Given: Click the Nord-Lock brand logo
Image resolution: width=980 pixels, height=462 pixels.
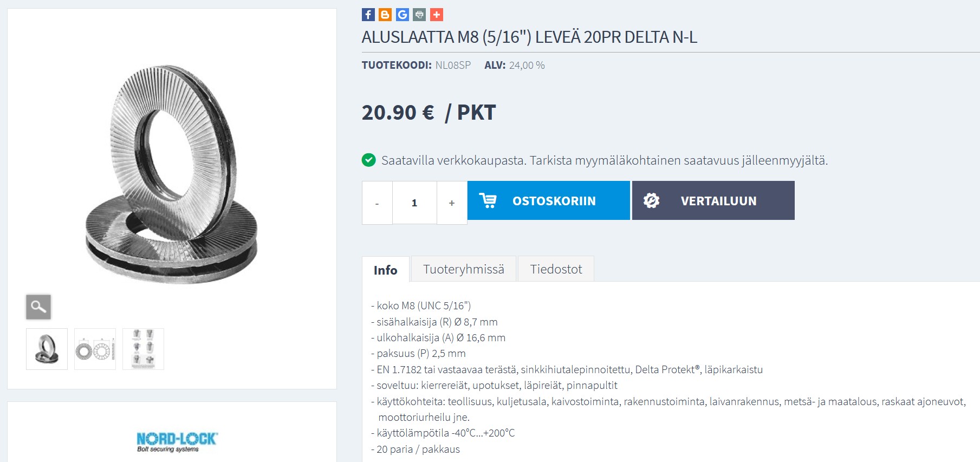Looking at the screenshot, I should (x=177, y=441).
